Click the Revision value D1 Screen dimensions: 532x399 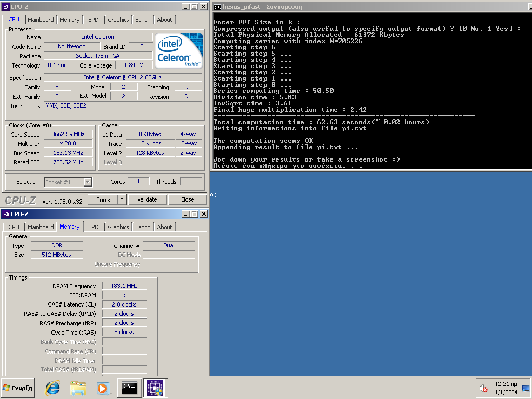click(x=188, y=96)
